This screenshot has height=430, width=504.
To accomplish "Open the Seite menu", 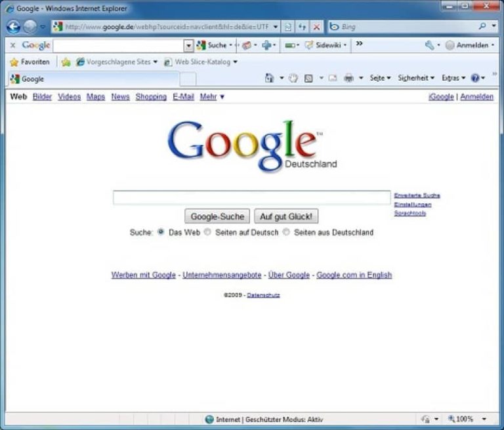I will (380, 78).
